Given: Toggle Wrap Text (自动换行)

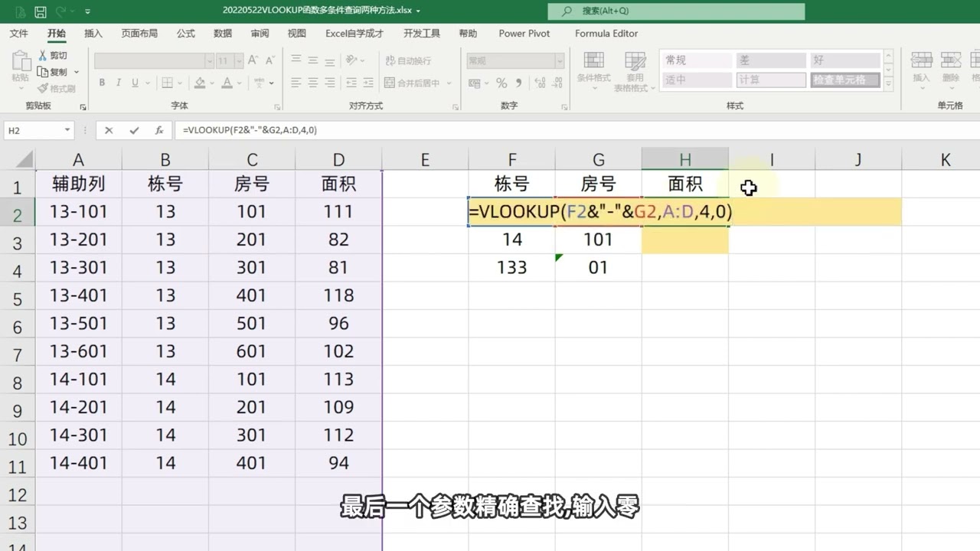Looking at the screenshot, I should coord(408,60).
